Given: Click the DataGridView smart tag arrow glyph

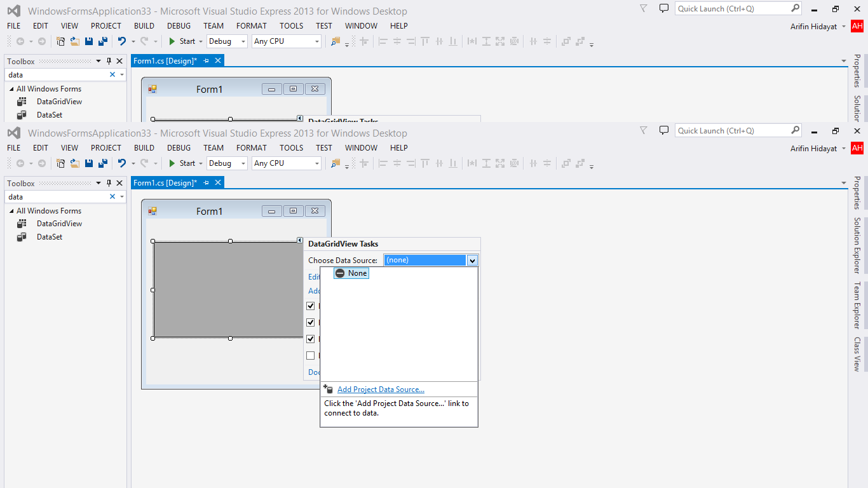Looking at the screenshot, I should (299, 240).
